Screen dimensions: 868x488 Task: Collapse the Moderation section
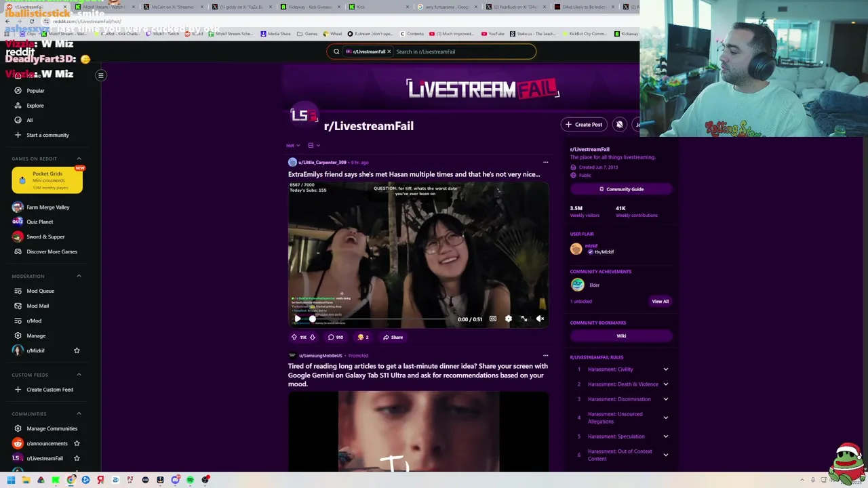click(x=79, y=276)
